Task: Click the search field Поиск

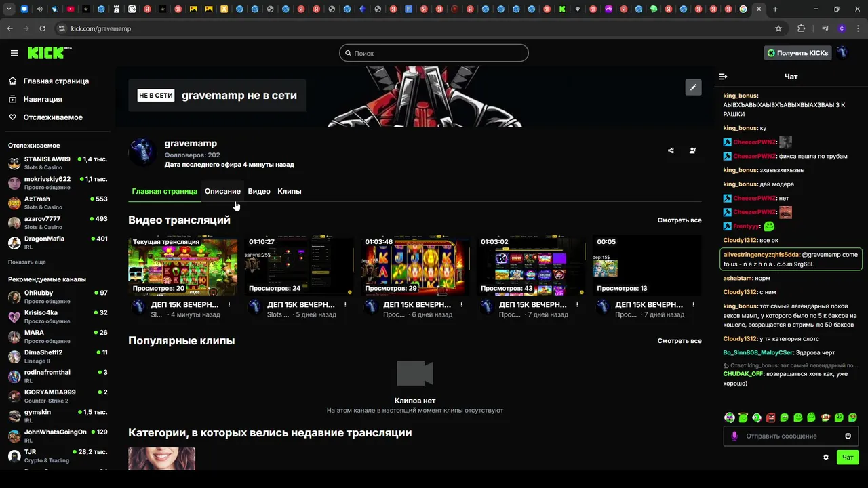Action: 434,53
